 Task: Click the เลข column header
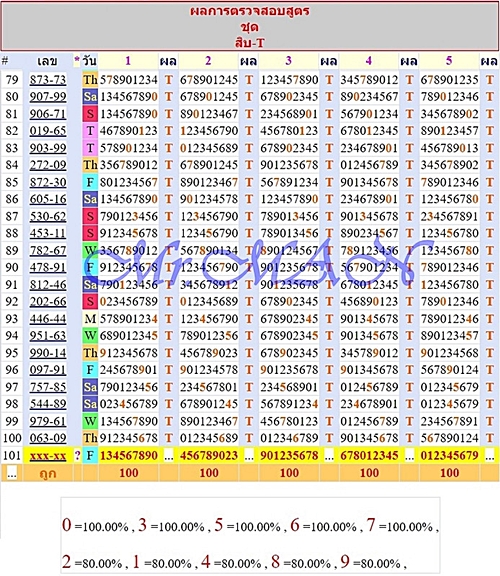pyautogui.click(x=48, y=61)
